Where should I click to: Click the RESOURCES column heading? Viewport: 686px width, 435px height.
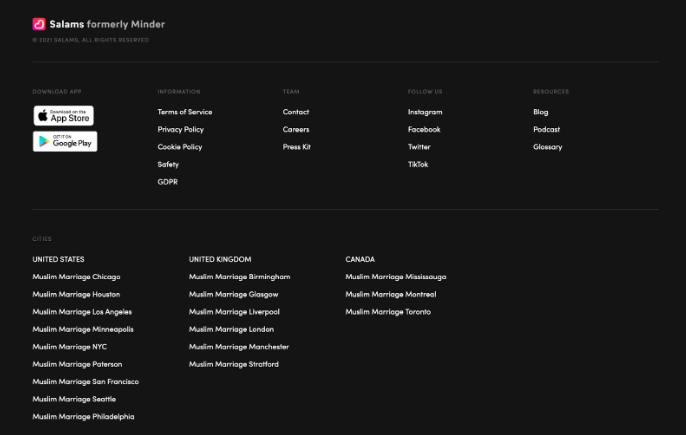tap(551, 91)
